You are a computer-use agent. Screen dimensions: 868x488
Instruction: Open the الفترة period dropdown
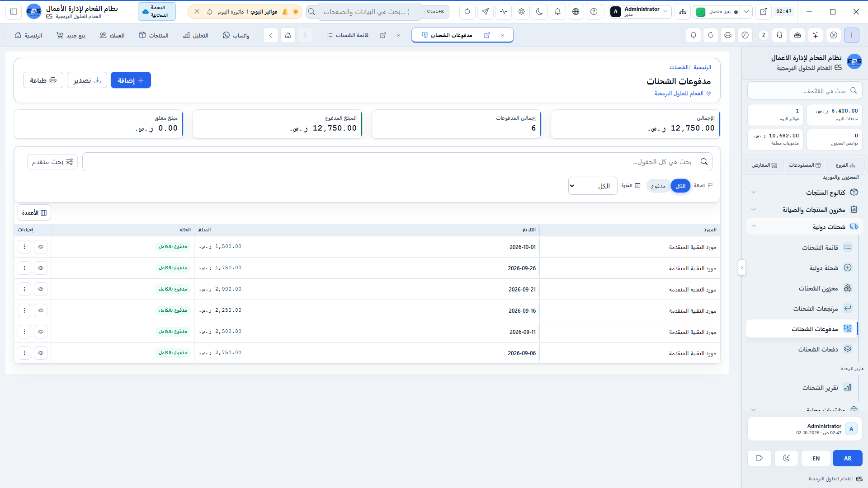coord(593,186)
